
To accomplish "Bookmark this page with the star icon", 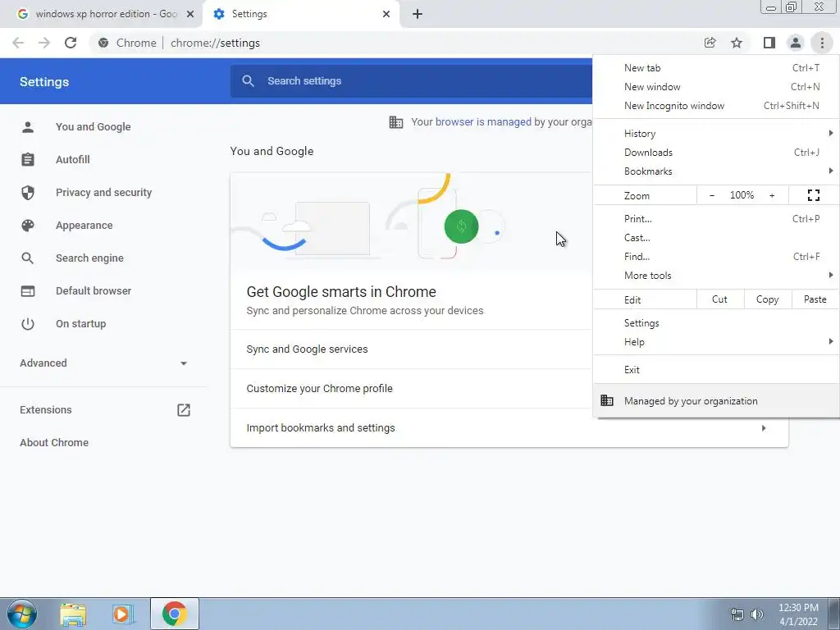I will point(737,43).
